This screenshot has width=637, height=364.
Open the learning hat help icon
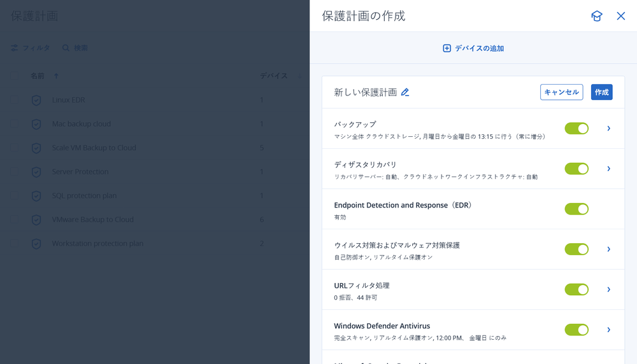pyautogui.click(x=596, y=16)
